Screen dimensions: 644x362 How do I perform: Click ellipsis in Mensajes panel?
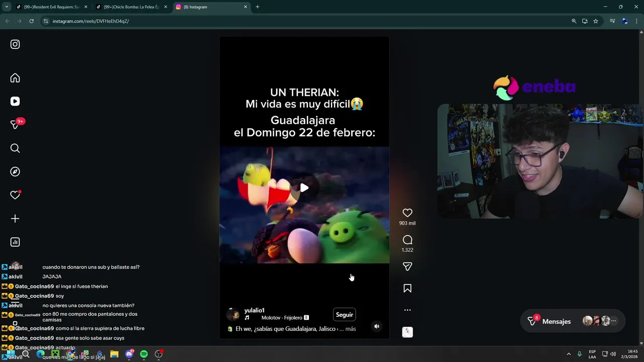pyautogui.click(x=613, y=321)
